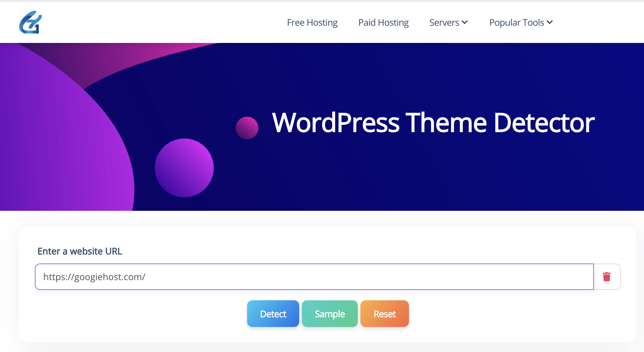This screenshot has height=352, width=644.
Task: Click the Servers chevron arrow
Action: pyautogui.click(x=465, y=22)
